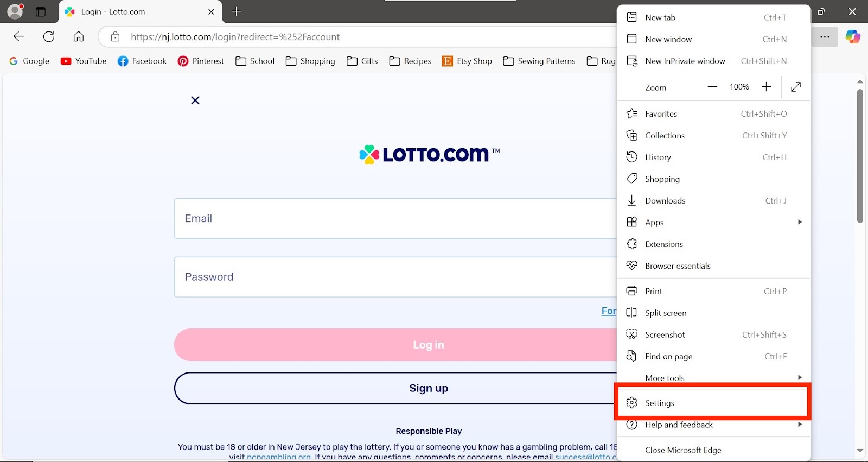The width and height of the screenshot is (868, 462).
Task: Select Find on page
Action: pos(714,356)
